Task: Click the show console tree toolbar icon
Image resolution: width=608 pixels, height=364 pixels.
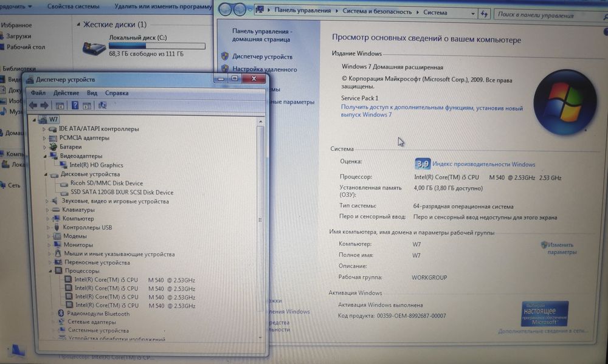Action: pyautogui.click(x=60, y=106)
